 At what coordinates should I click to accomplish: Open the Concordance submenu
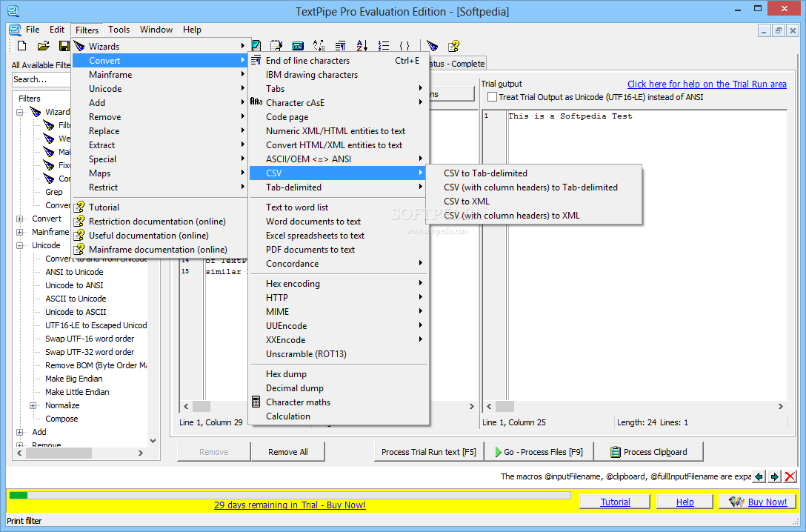point(339,263)
